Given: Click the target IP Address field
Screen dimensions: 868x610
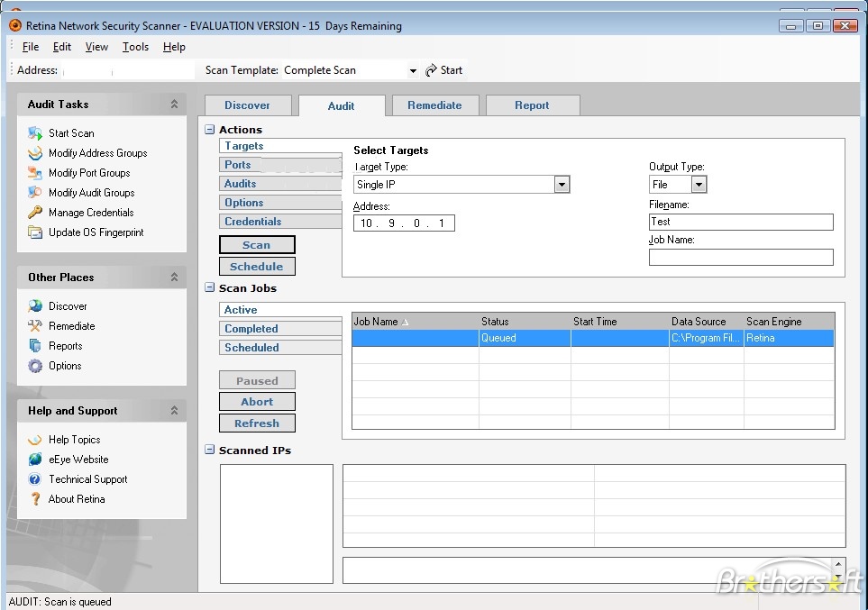Looking at the screenshot, I should tap(404, 223).
